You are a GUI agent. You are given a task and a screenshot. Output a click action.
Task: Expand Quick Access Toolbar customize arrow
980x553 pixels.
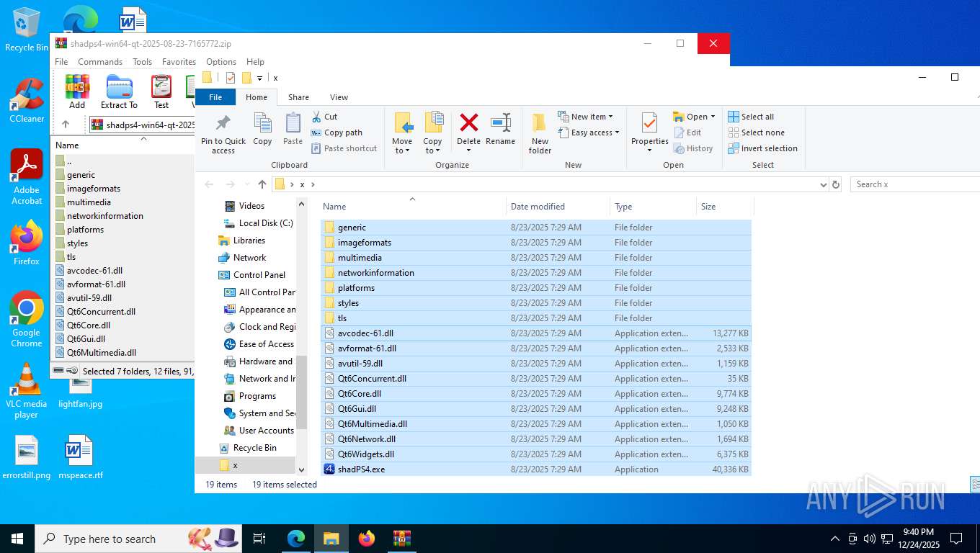pyautogui.click(x=259, y=78)
